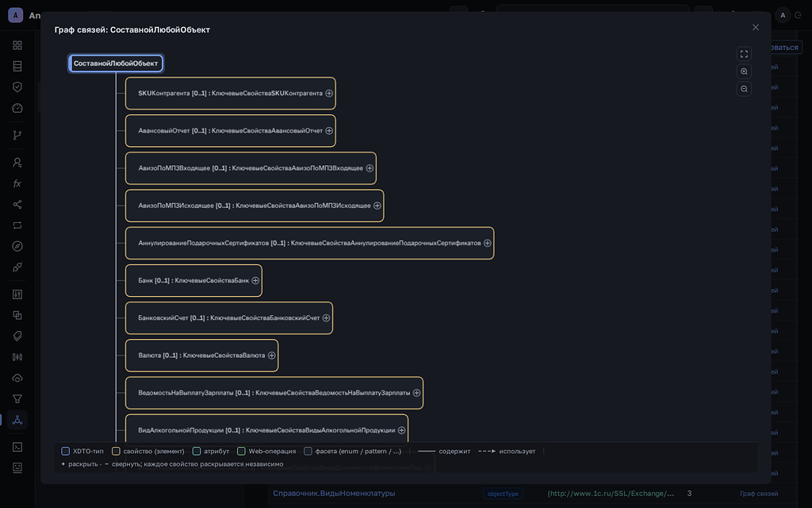Open the compass icon in the sidebar
Screen dimensions: 812x508
[17, 246]
